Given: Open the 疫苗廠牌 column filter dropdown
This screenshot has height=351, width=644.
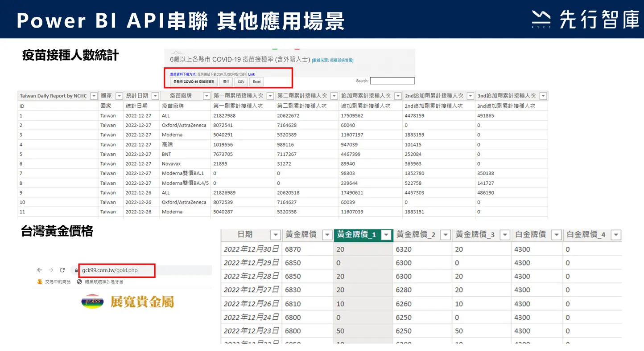Looking at the screenshot, I should (x=206, y=96).
